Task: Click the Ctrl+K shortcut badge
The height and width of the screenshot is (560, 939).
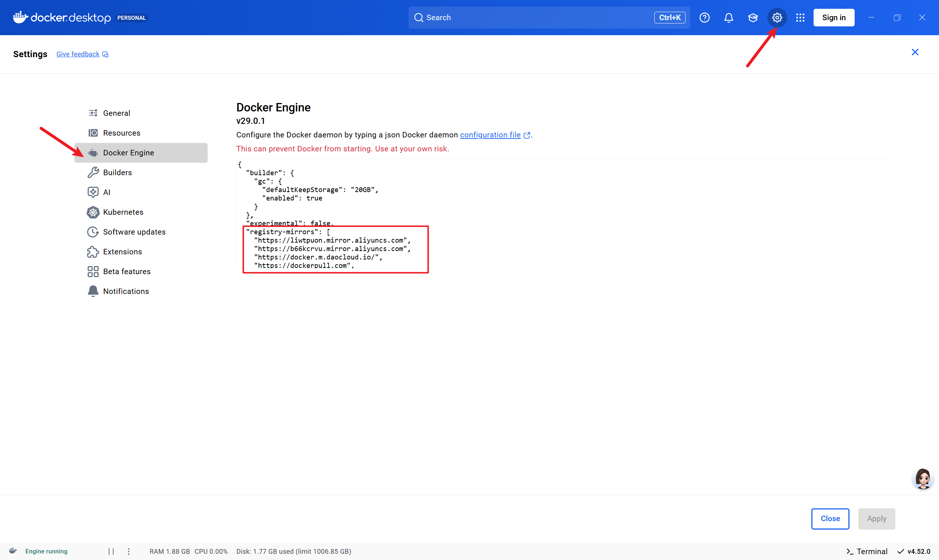Action: (670, 18)
